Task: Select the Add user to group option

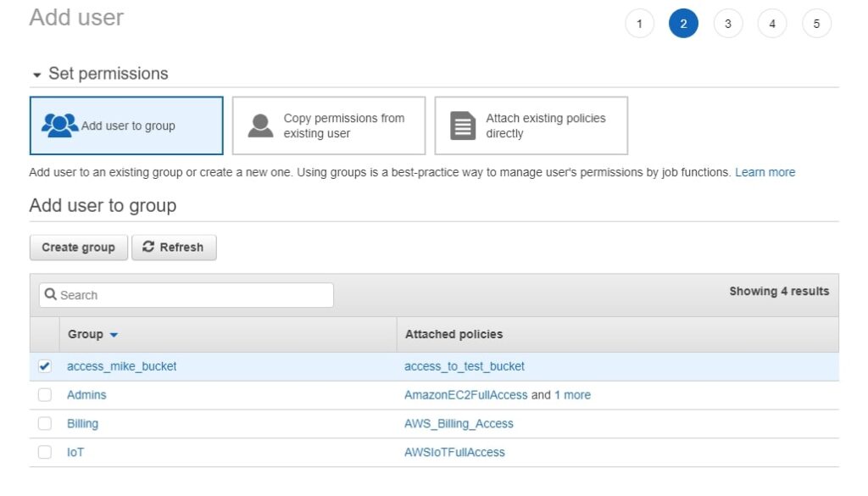Action: [125, 125]
